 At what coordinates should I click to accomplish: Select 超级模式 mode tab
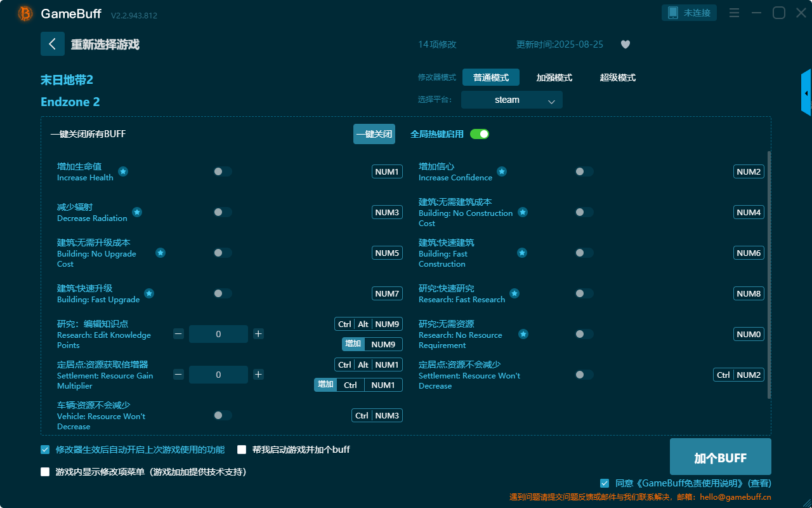coord(618,77)
